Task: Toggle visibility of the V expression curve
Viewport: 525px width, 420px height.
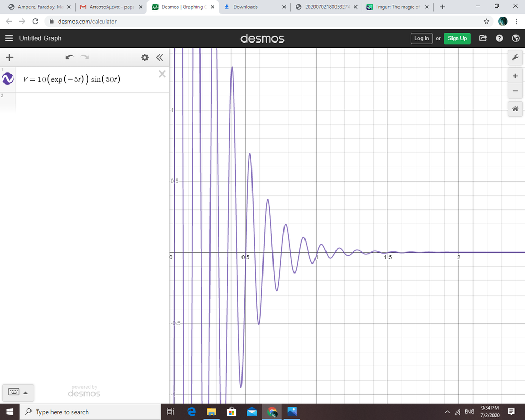Action: coord(8,79)
